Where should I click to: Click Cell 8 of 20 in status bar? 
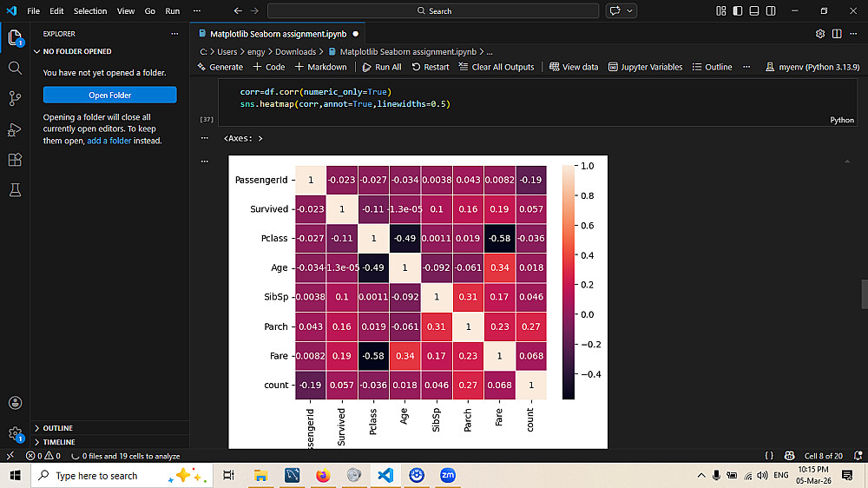click(x=823, y=457)
